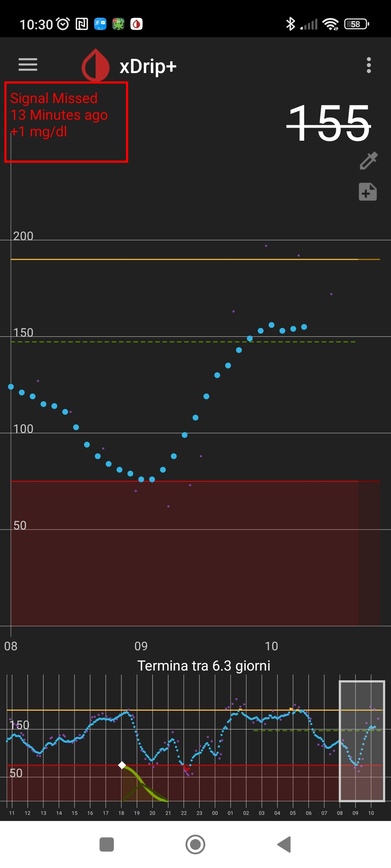Tap the xDrip+ red drop logo
Image resolution: width=391 pixels, height=868 pixels.
tap(96, 65)
